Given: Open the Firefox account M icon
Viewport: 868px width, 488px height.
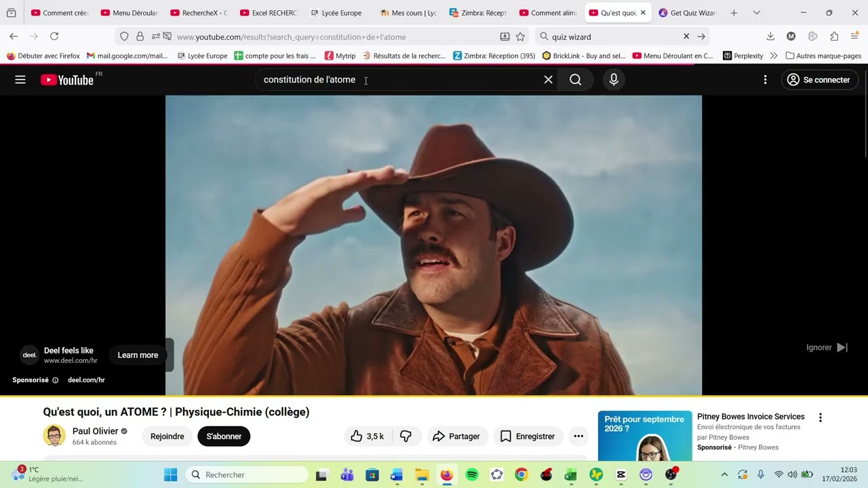Looking at the screenshot, I should 791,37.
